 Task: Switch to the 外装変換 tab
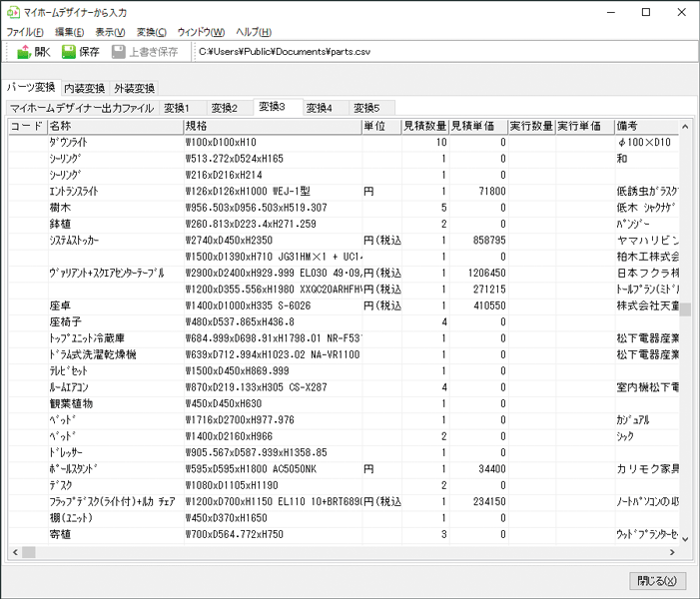[134, 88]
